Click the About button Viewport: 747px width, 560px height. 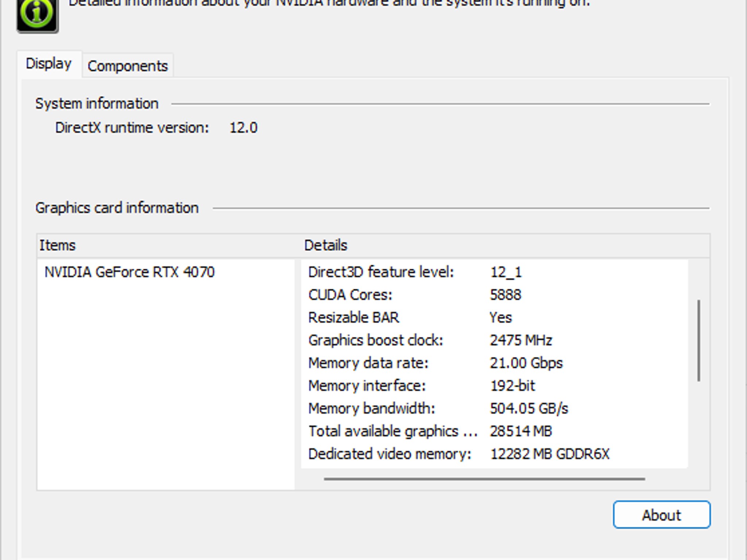[662, 514]
